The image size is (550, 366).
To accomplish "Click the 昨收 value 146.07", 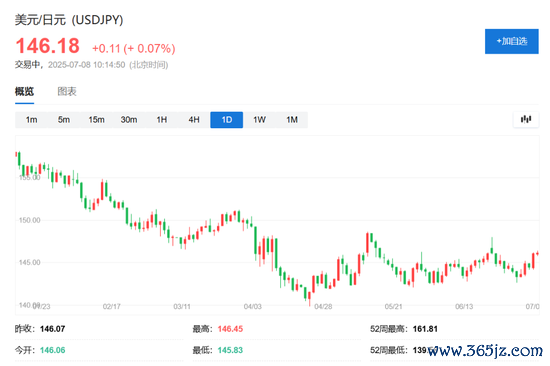I will coord(52,329).
